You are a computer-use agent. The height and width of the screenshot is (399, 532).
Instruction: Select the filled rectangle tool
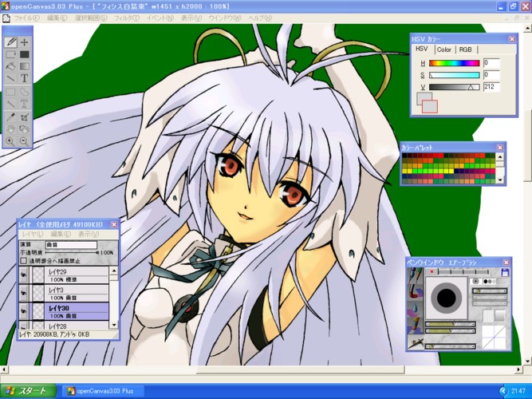pos(25,54)
